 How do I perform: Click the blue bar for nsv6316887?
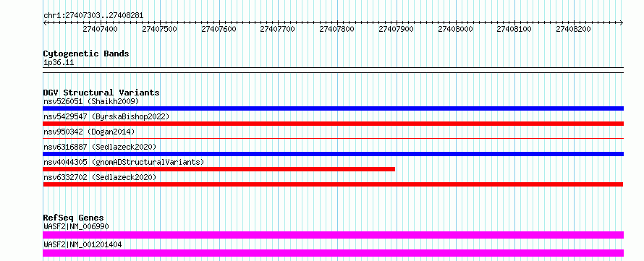click(334, 154)
